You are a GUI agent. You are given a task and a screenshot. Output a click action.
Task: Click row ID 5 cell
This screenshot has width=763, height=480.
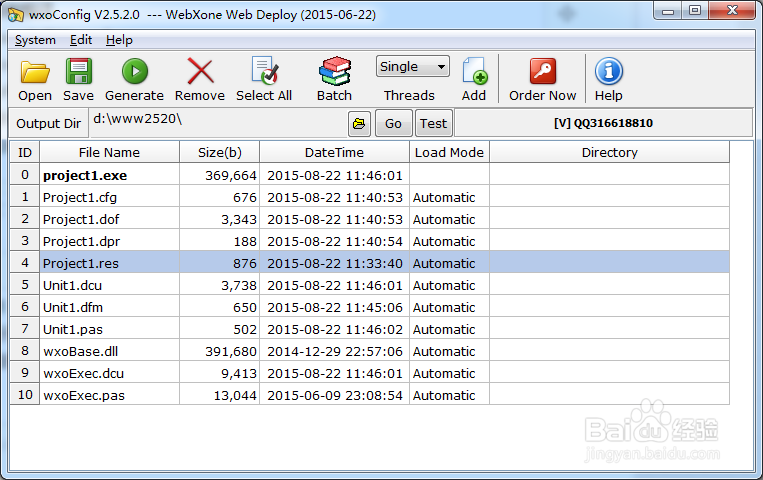tap(25, 285)
